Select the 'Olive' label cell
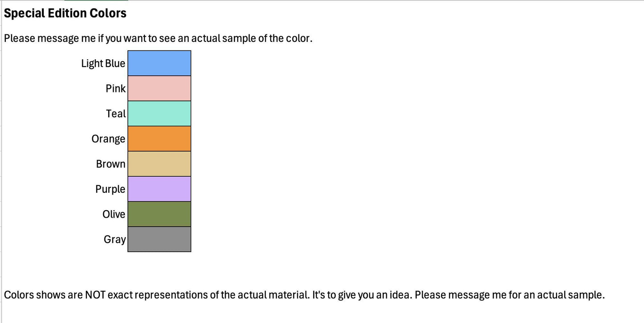The width and height of the screenshot is (644, 323). coord(114,214)
